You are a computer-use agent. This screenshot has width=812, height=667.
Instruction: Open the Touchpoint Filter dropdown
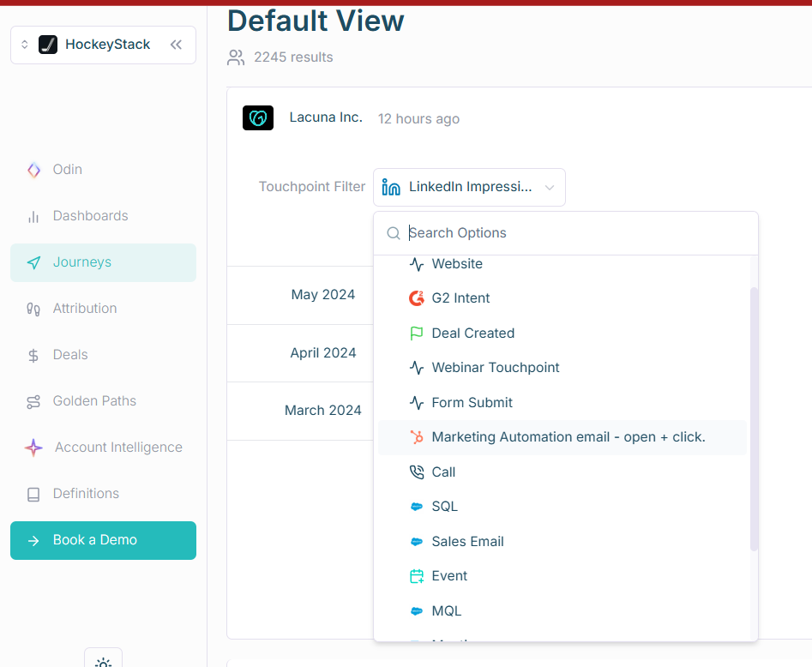(x=469, y=187)
